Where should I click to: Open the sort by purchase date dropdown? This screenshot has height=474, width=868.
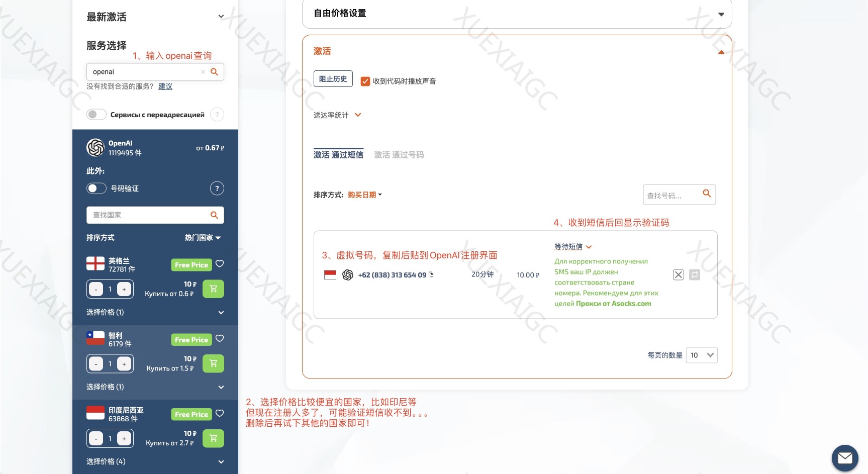(x=365, y=195)
